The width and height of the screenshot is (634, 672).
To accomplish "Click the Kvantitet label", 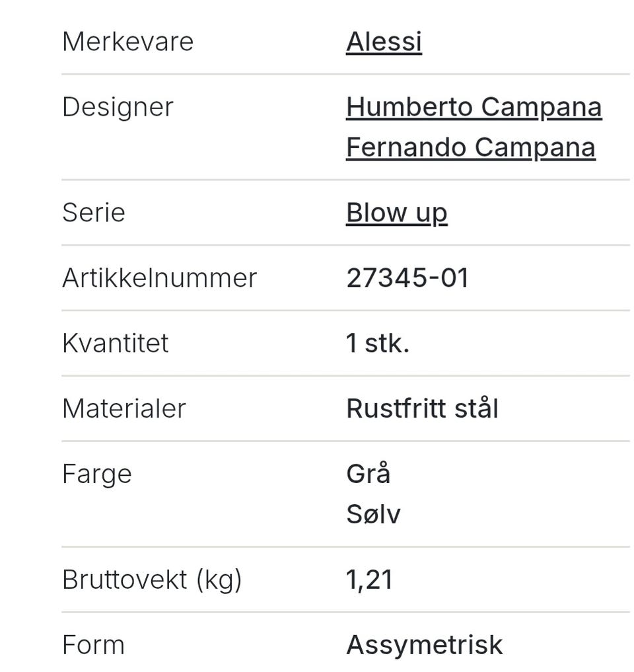I will [x=116, y=343].
